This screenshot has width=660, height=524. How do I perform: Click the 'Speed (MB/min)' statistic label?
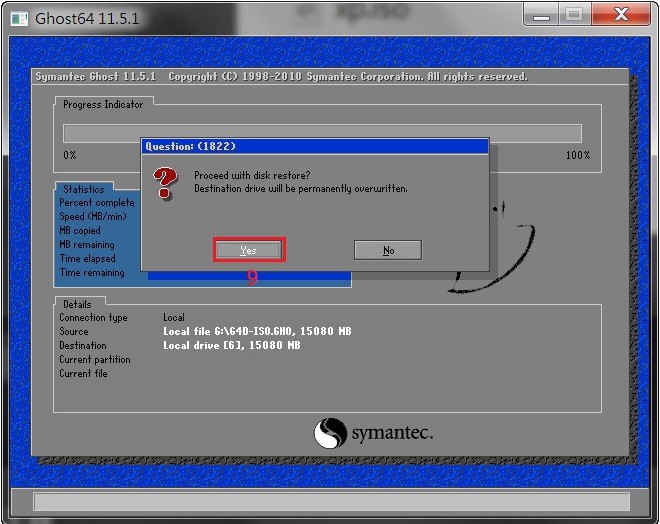pos(93,216)
